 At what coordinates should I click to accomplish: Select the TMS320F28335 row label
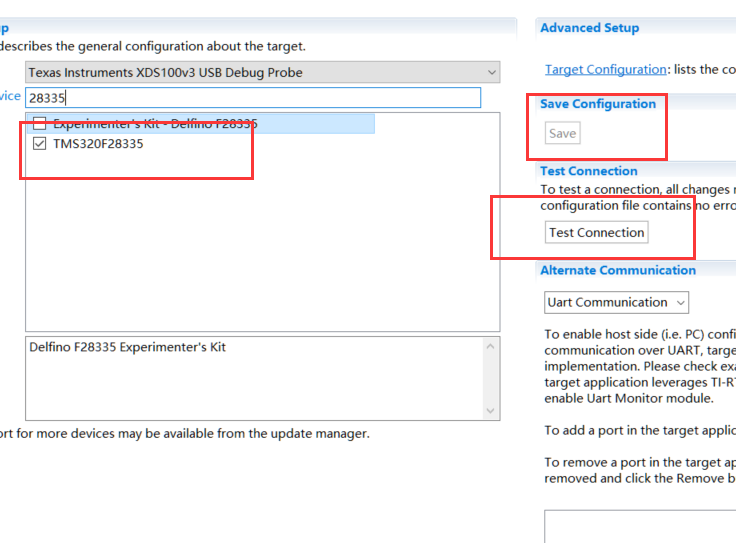pos(98,144)
